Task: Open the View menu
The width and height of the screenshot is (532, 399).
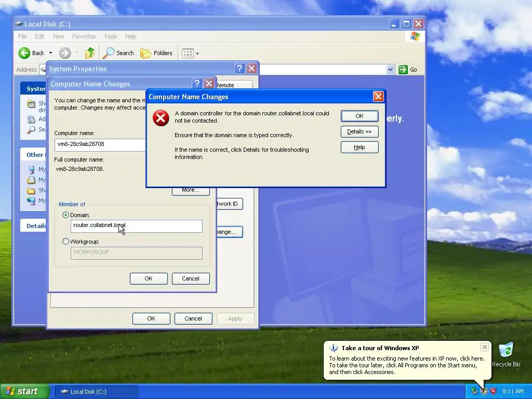Action: click(x=58, y=36)
